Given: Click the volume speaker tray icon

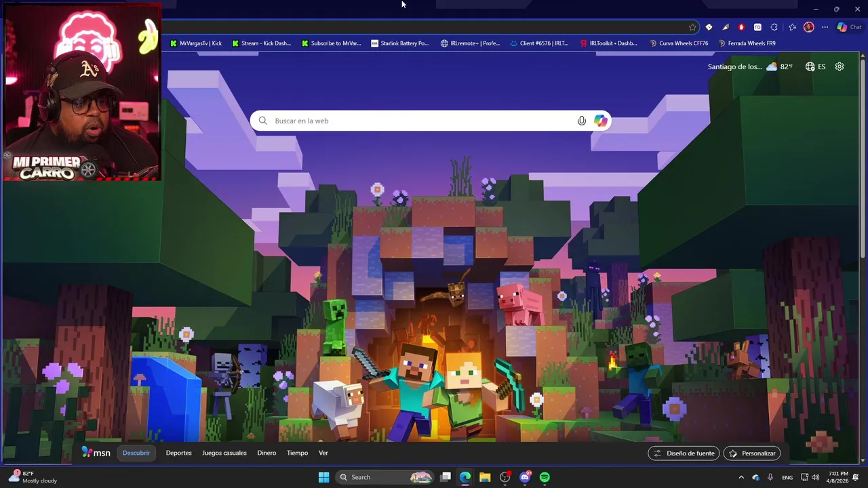Looking at the screenshot, I should [x=815, y=477].
